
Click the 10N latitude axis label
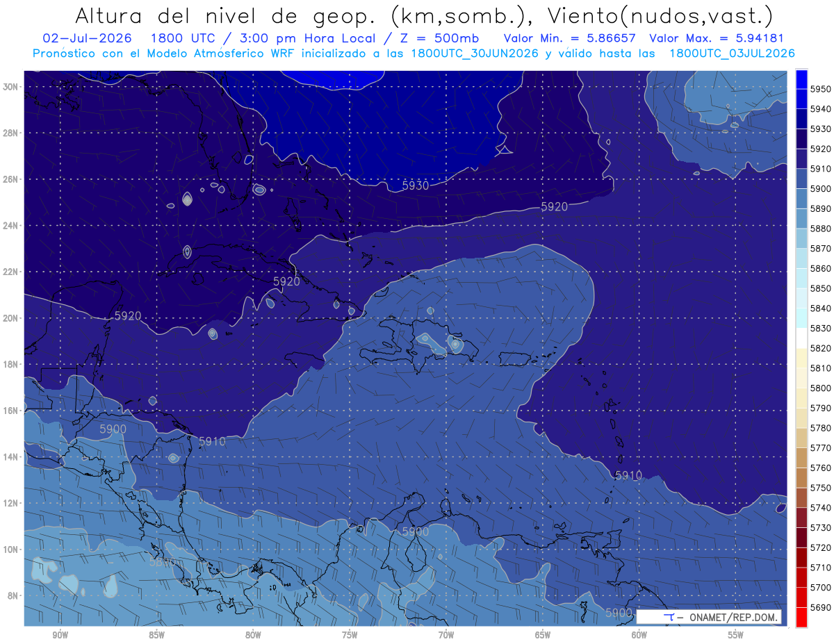pos(10,550)
